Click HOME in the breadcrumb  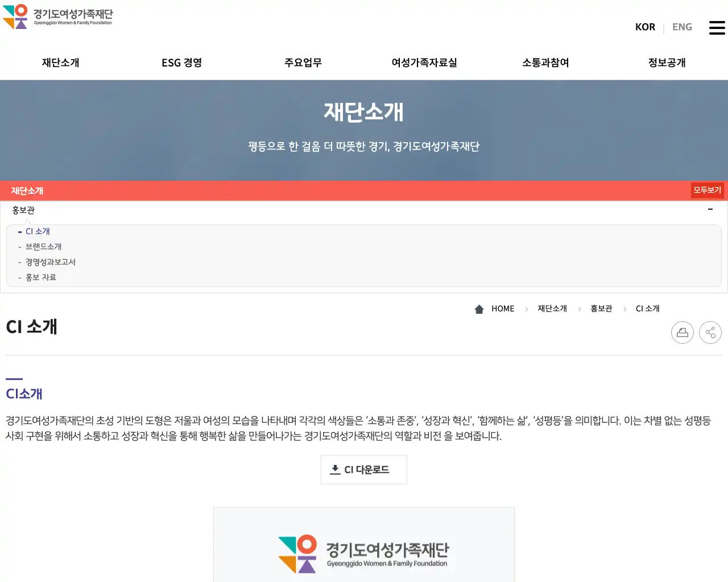point(503,309)
